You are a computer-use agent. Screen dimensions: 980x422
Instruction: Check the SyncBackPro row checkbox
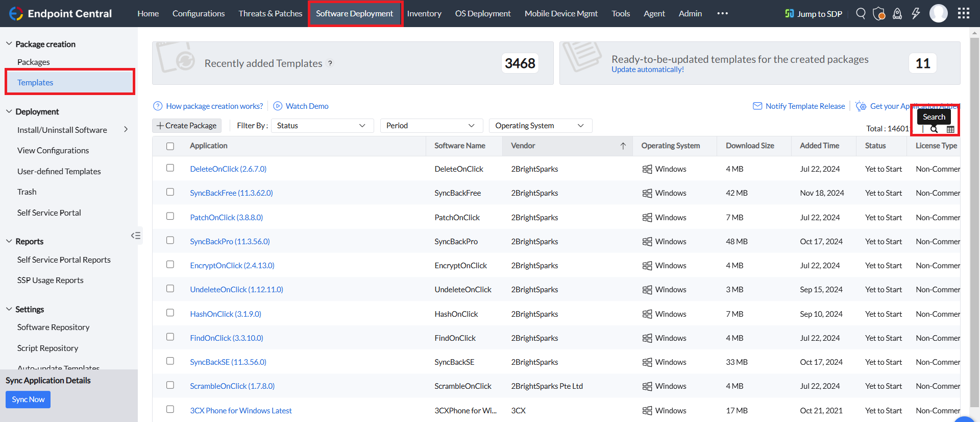click(170, 240)
